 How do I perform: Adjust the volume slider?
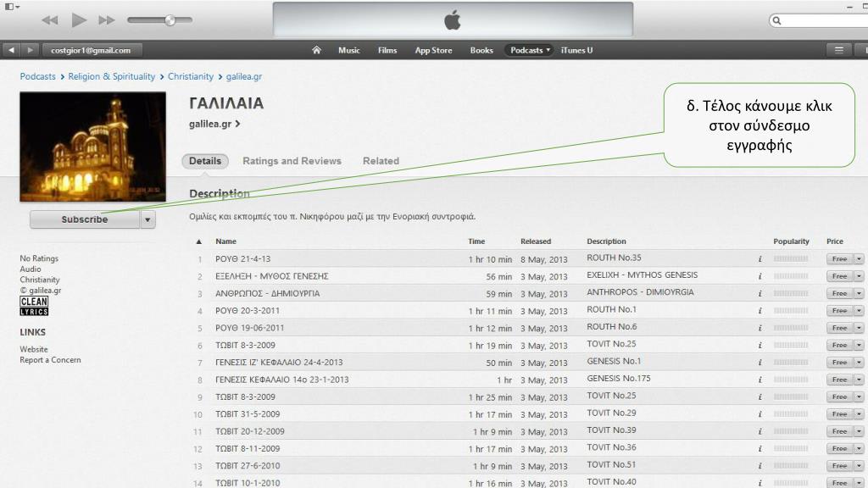(x=159, y=20)
